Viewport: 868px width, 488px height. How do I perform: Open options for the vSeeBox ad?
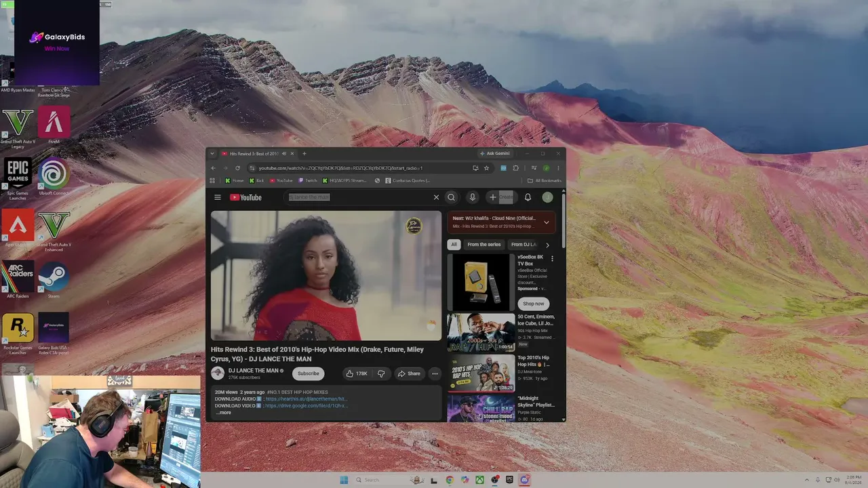click(x=552, y=258)
